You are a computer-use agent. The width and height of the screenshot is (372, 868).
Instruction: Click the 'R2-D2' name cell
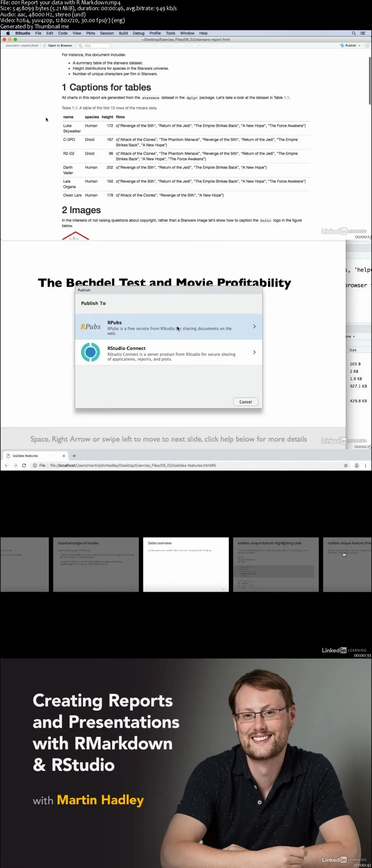(x=69, y=153)
